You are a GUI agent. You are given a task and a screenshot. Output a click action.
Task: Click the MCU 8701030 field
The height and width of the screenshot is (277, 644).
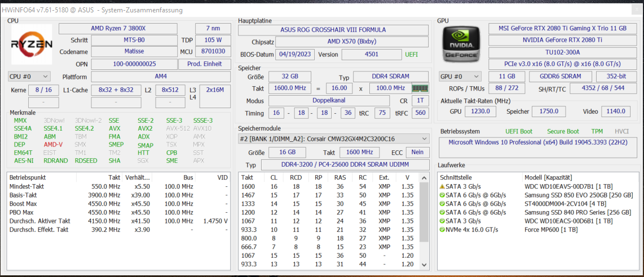[213, 52]
